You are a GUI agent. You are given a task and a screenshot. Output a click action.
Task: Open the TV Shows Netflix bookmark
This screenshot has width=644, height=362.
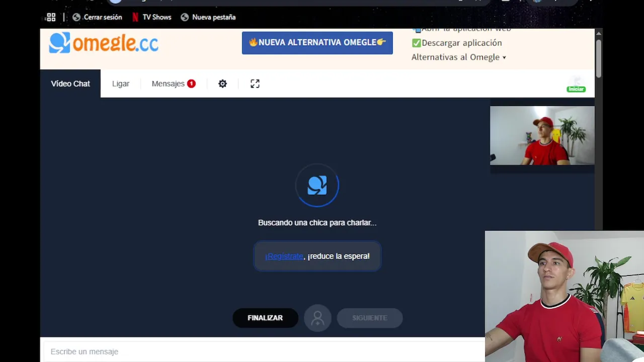coord(151,17)
